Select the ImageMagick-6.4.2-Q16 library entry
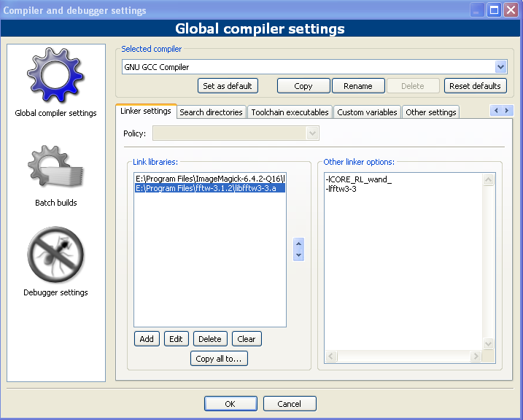This screenshot has width=523, height=420. [210, 179]
